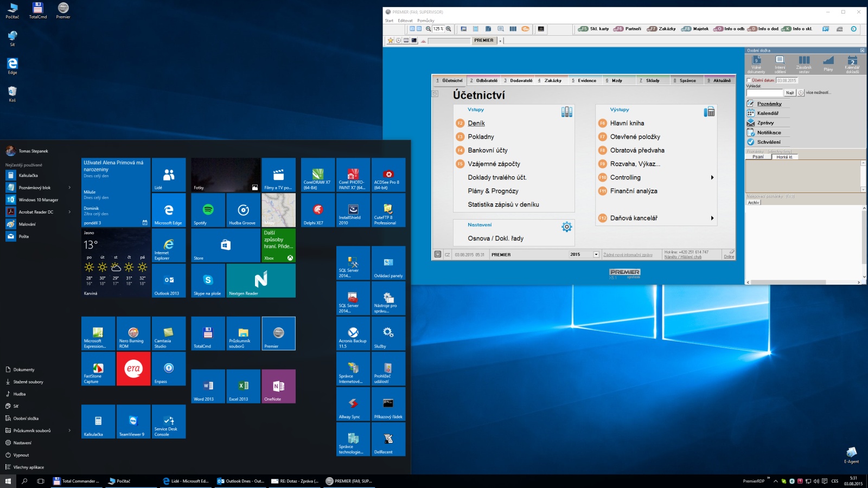Switch to the Mzdy tab
This screenshot has height=488, width=868.
pos(618,80)
